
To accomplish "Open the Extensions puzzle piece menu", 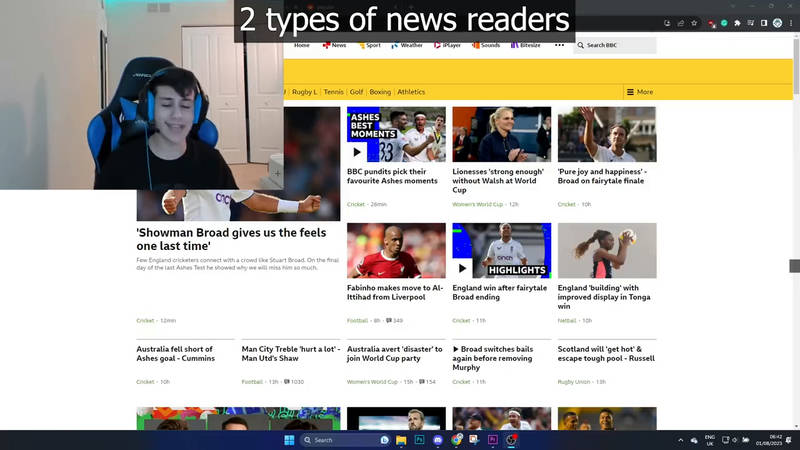I will coord(737,23).
